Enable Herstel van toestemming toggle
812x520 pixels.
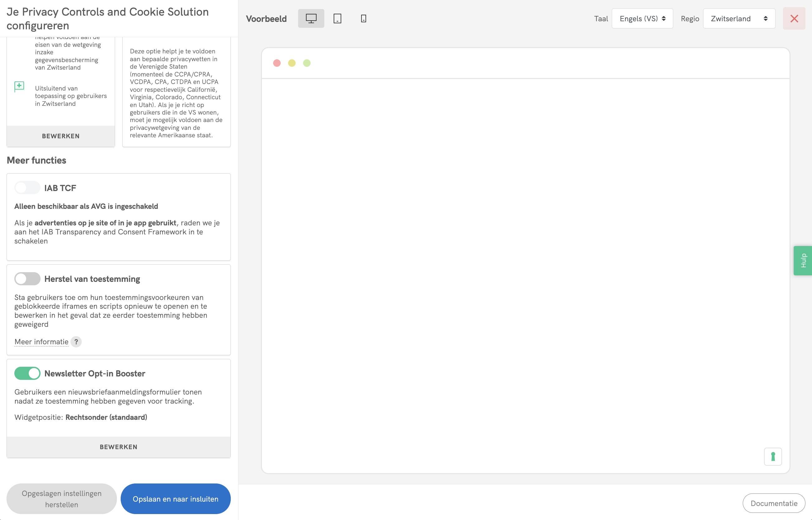27,279
